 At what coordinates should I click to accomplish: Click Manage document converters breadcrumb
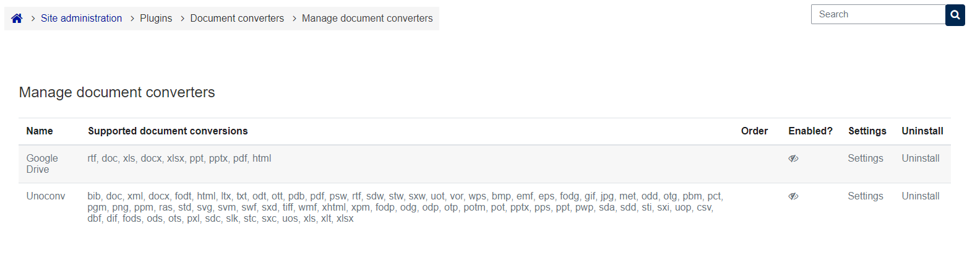[x=367, y=19]
